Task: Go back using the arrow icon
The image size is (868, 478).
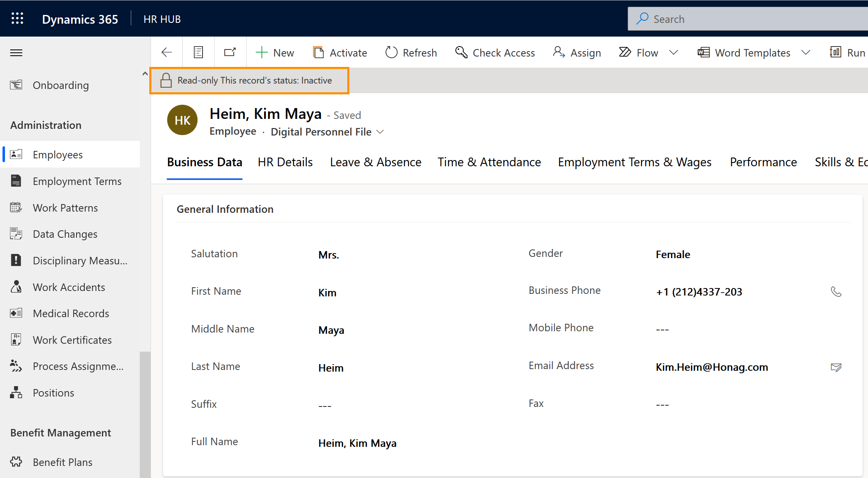Action: point(166,52)
